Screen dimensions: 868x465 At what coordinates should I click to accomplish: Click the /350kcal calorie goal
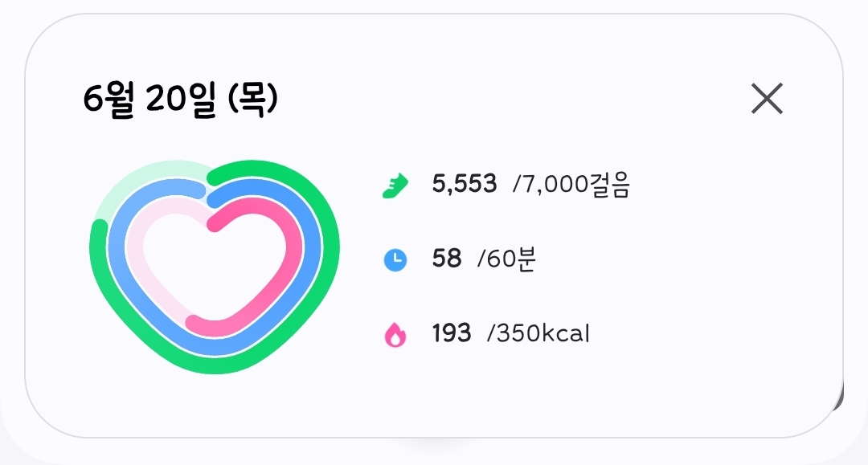(x=538, y=333)
